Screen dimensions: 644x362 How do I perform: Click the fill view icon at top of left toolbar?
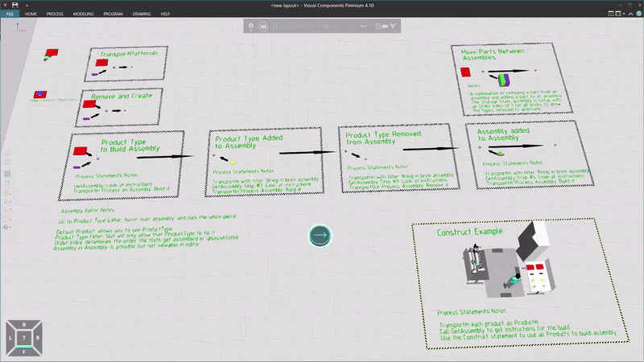[x=7, y=152]
